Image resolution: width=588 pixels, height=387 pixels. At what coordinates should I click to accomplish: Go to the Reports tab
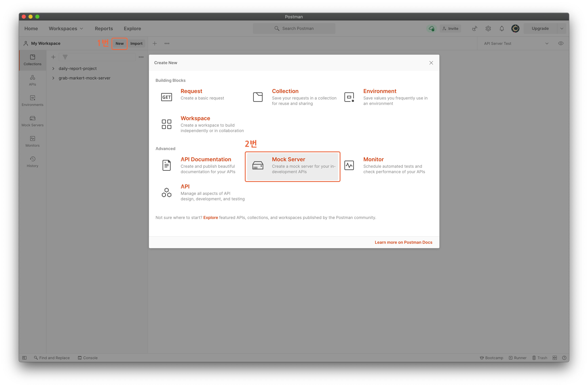(104, 28)
